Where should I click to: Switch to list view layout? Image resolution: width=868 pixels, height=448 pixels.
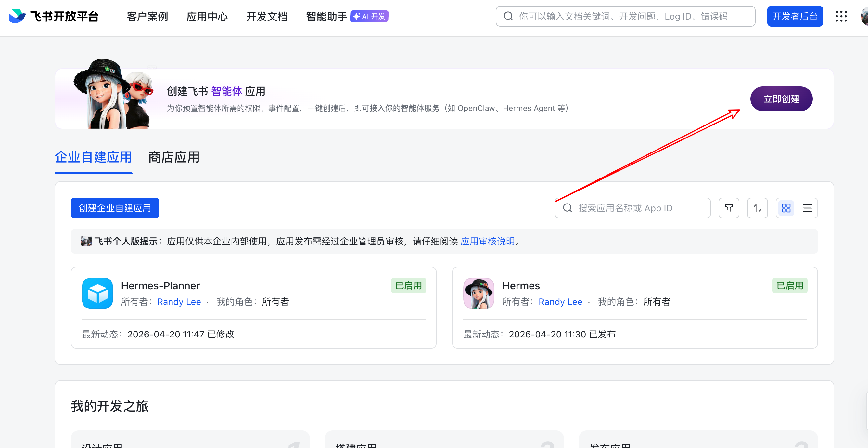(807, 208)
